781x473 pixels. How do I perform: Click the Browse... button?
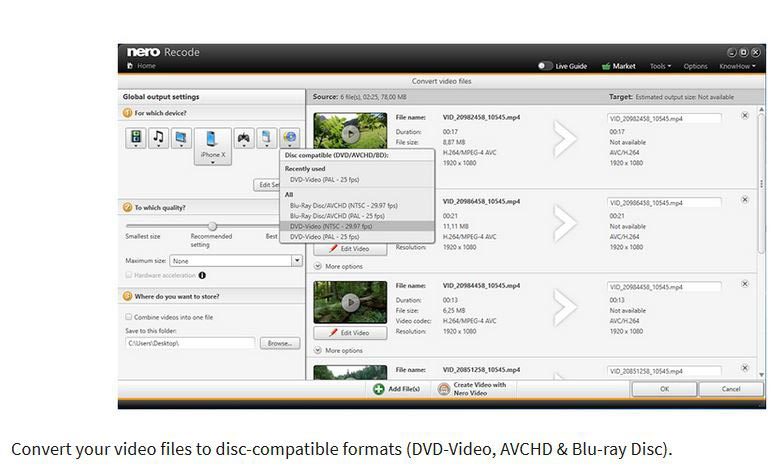tap(280, 343)
